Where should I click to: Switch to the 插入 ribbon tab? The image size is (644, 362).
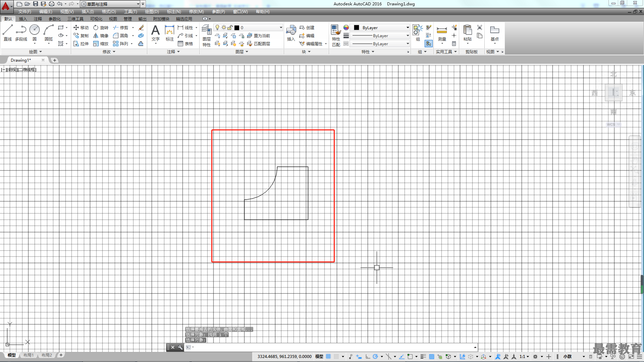pos(23,19)
